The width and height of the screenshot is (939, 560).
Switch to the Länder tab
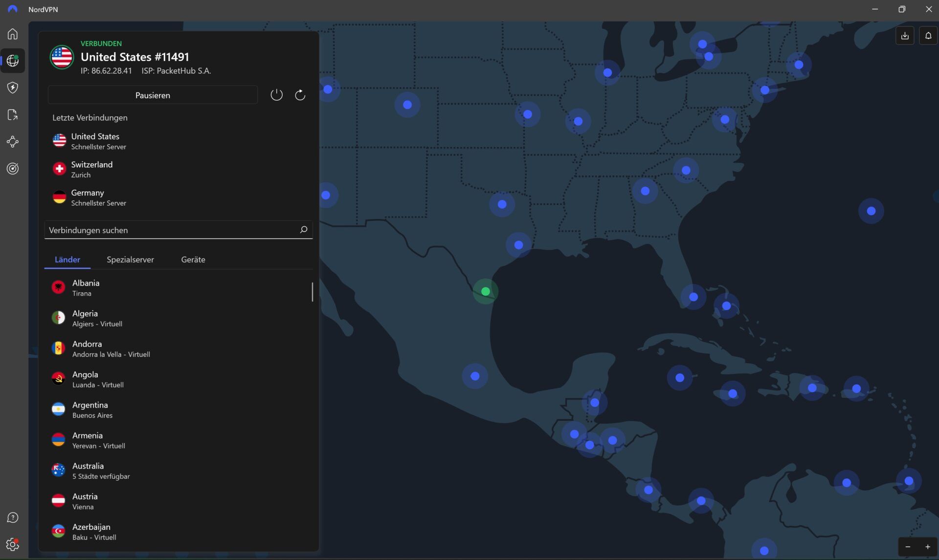67,259
